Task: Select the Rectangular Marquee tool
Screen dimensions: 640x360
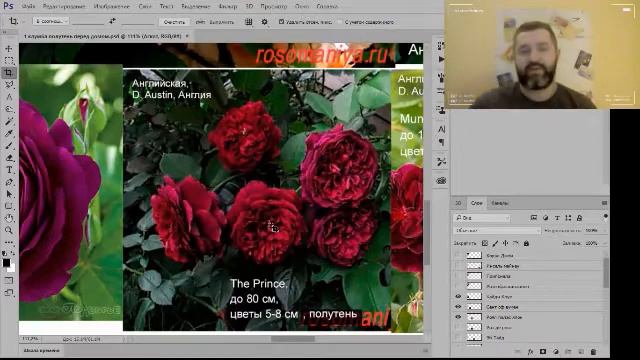Action: tap(9, 61)
